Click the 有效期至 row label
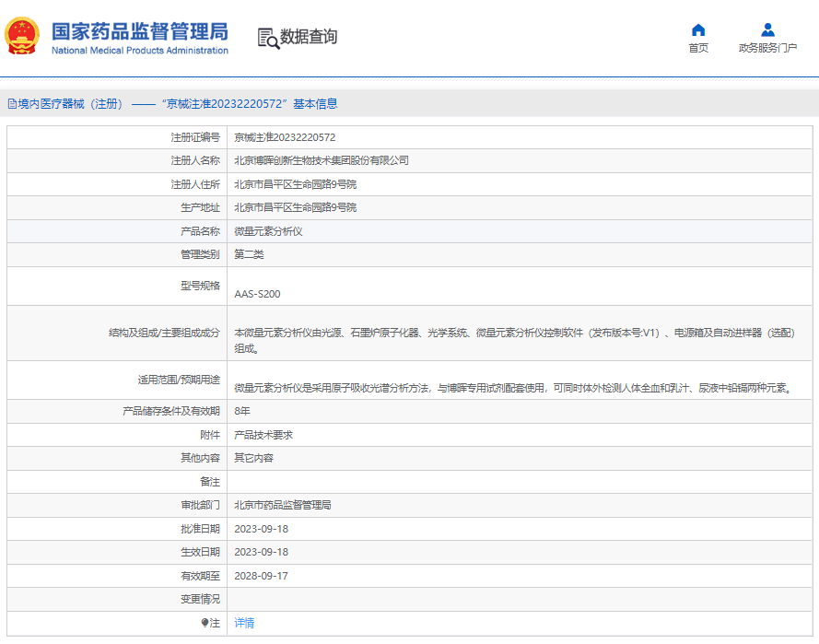Image resolution: width=819 pixels, height=644 pixels. point(201,576)
